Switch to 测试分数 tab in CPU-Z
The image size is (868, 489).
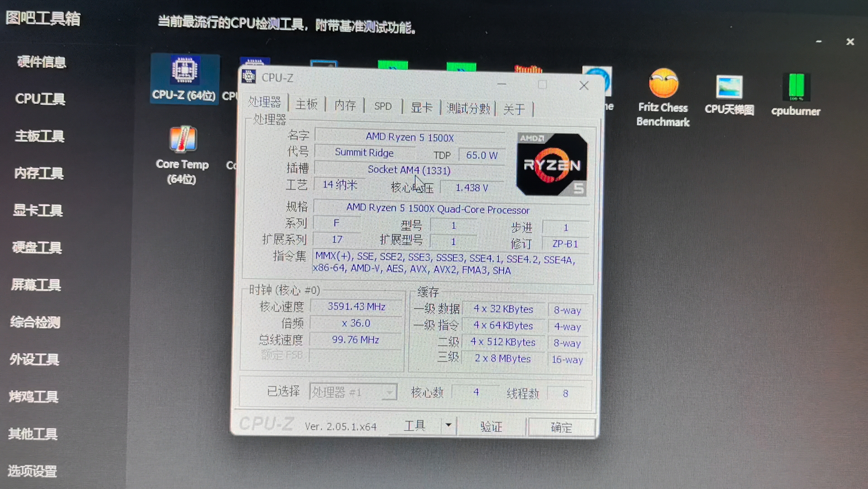coord(468,108)
